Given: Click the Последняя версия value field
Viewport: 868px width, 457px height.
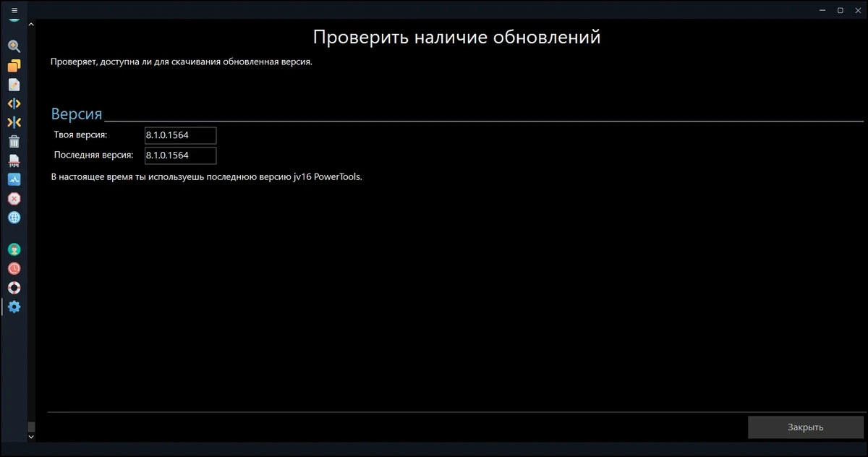Looking at the screenshot, I should [181, 155].
